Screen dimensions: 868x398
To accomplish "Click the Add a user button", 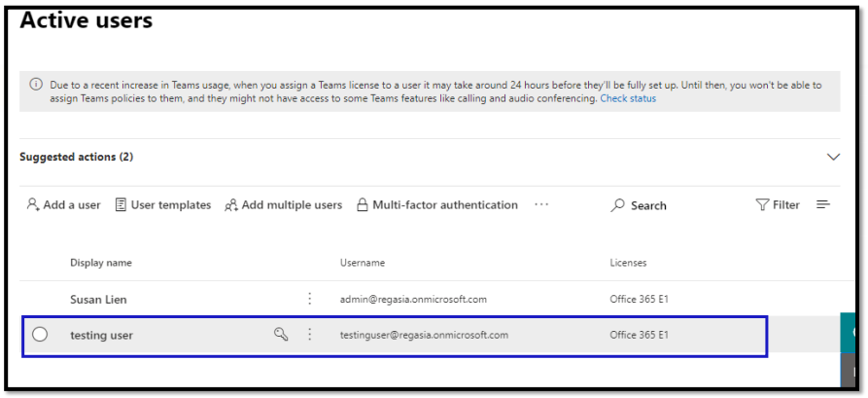I will click(63, 205).
